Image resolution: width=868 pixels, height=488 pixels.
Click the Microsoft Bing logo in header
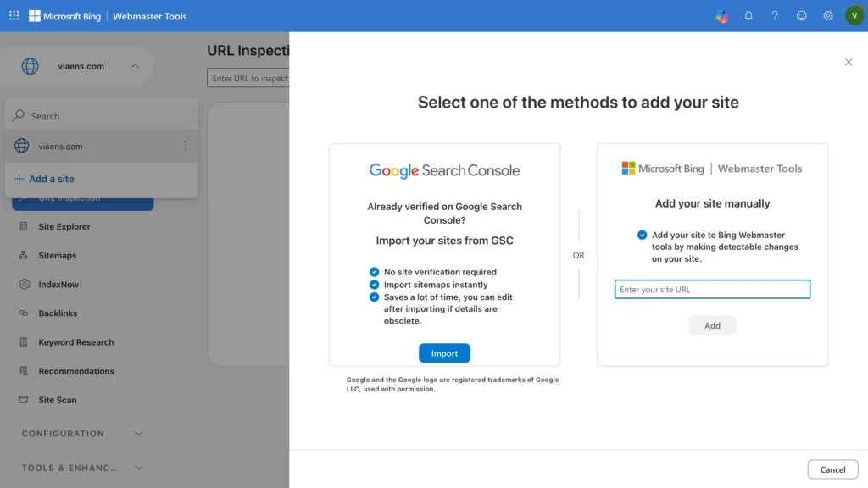pyautogui.click(x=64, y=16)
